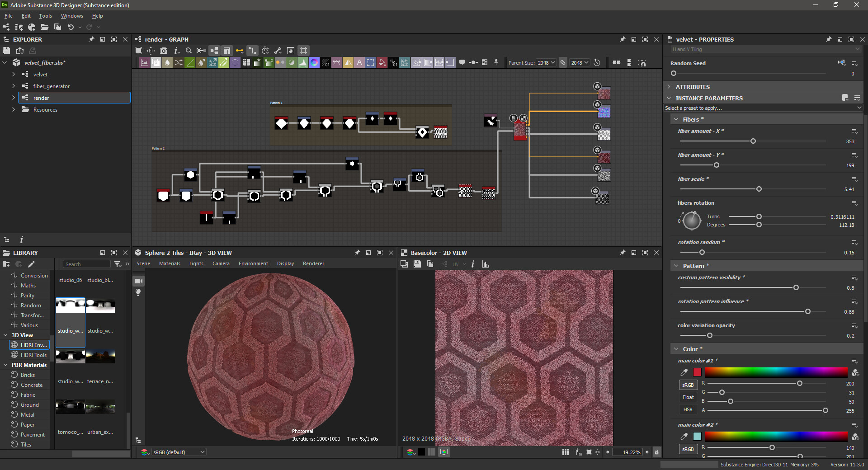Select the studio_w HDRI thumbnail in Library
This screenshot has width=868, height=470.
(x=70, y=322)
